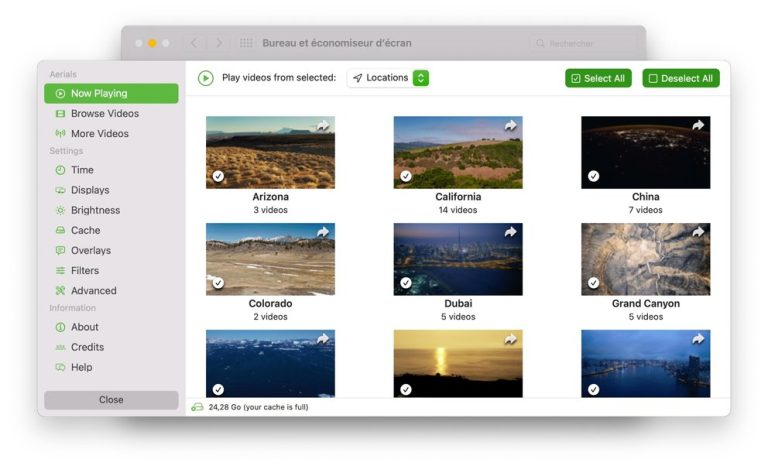Click the Deselect All button
Image resolution: width=768 pixels, height=466 pixels.
click(x=681, y=78)
